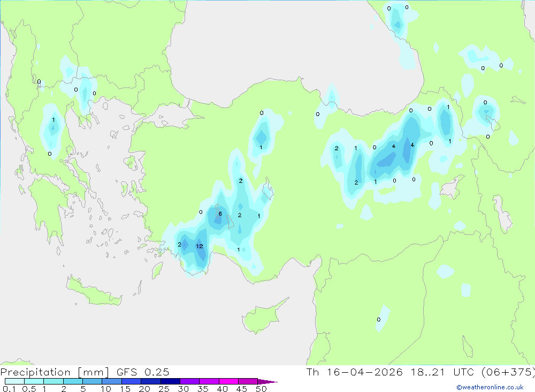Image resolution: width=535 pixels, height=392 pixels.
Task: Click the 'Th 16-04-2026' date text
Action: [x=355, y=372]
